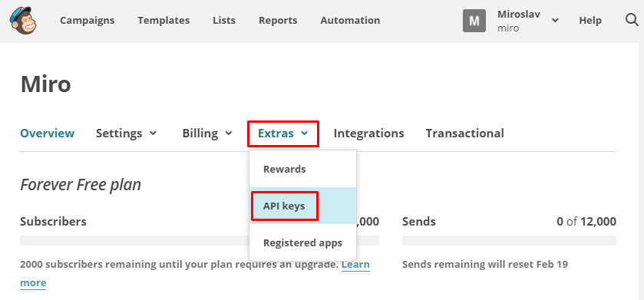The image size is (644, 300).
Task: Choose Rewards from the Extras menu
Action: coord(302,169)
